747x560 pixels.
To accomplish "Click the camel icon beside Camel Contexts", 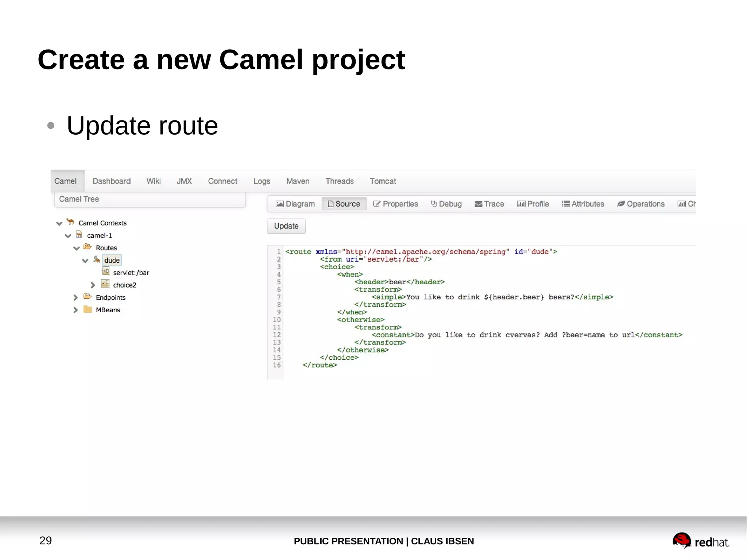I will pyautogui.click(x=70, y=222).
